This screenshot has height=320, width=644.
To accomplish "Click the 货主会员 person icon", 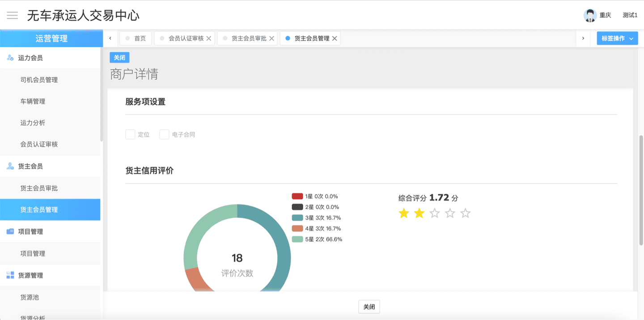I will tap(10, 166).
